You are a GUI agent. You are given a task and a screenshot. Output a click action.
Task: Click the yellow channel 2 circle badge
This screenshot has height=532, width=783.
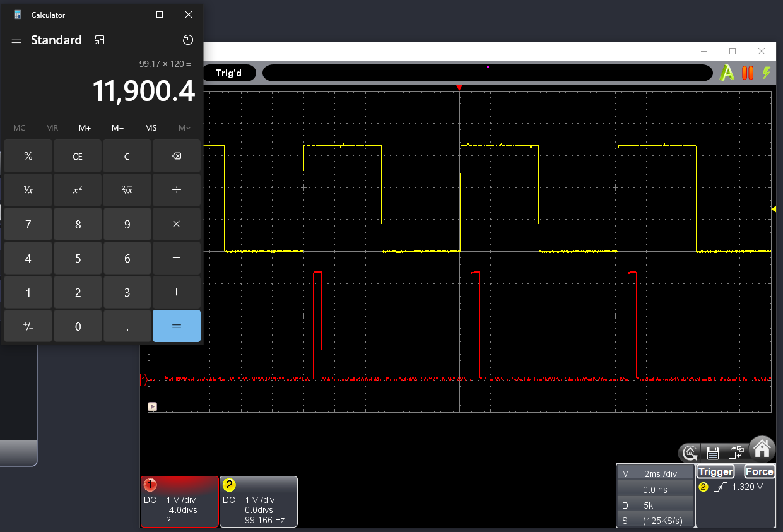pyautogui.click(x=229, y=485)
